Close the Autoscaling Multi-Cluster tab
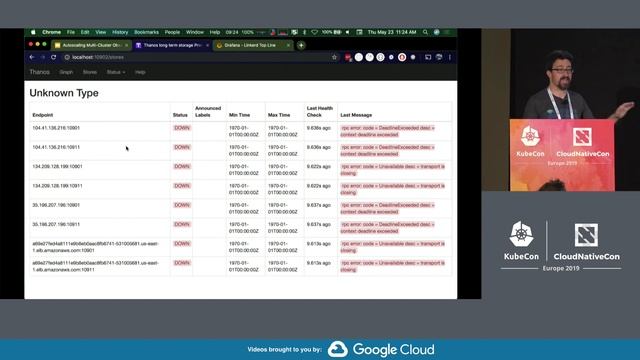This screenshot has width=640, height=360. (127, 45)
